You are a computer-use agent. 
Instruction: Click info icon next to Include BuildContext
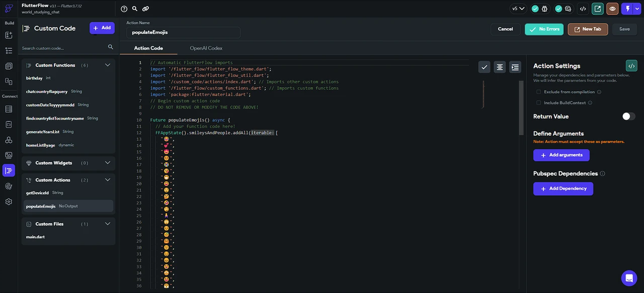[x=590, y=103]
